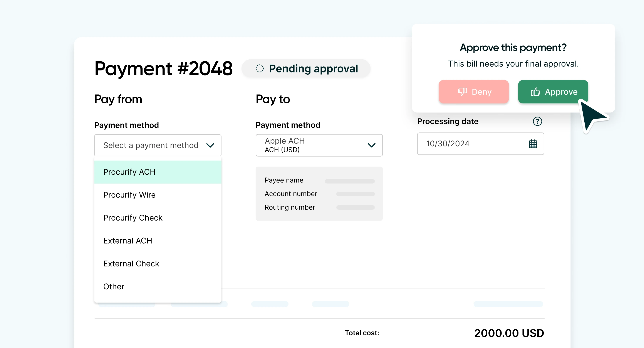Image resolution: width=644 pixels, height=348 pixels.
Task: Click the Processing date help question-mark icon
Action: pyautogui.click(x=537, y=121)
